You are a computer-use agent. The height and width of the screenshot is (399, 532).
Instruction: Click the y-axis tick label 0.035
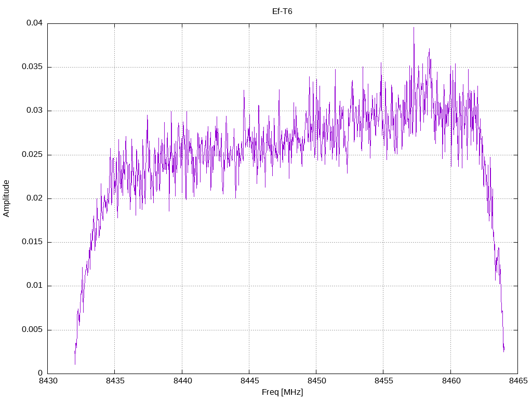point(32,67)
